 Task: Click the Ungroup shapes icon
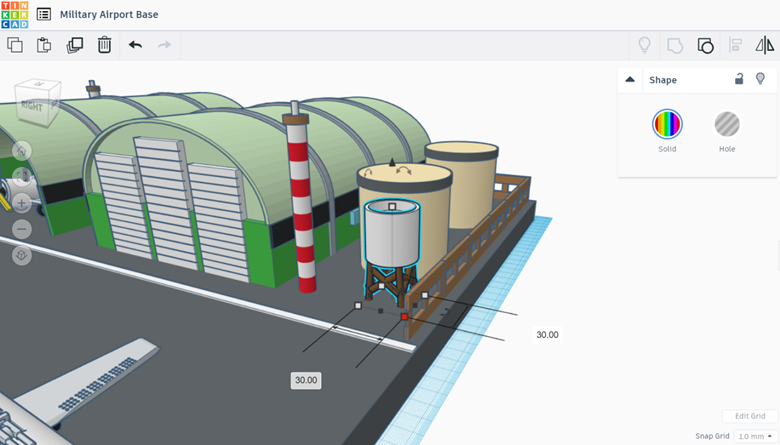point(705,45)
